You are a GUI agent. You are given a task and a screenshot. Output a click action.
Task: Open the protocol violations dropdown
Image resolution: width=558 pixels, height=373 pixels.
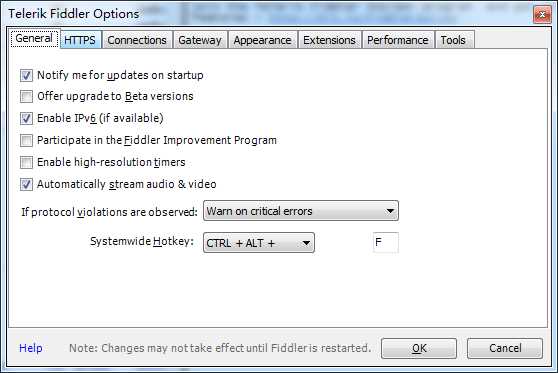click(301, 211)
